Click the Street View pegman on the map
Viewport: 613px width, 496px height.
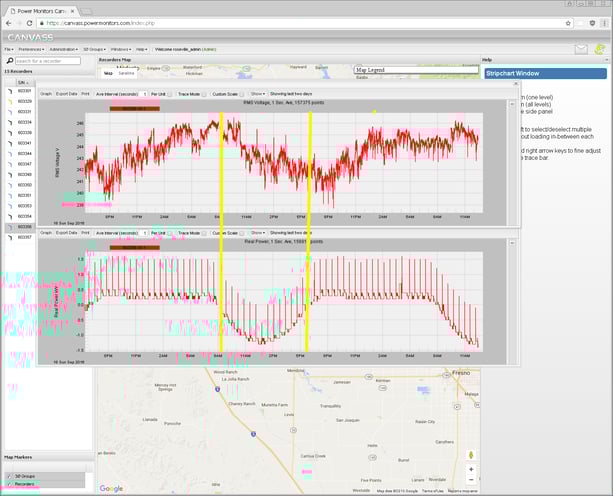pyautogui.click(x=471, y=455)
